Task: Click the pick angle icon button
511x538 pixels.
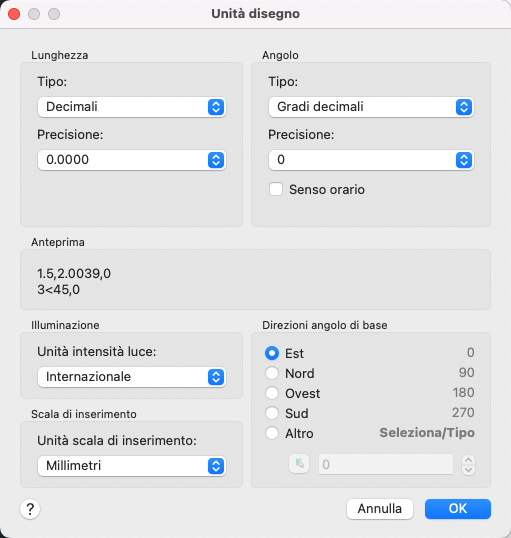Action: [x=299, y=464]
